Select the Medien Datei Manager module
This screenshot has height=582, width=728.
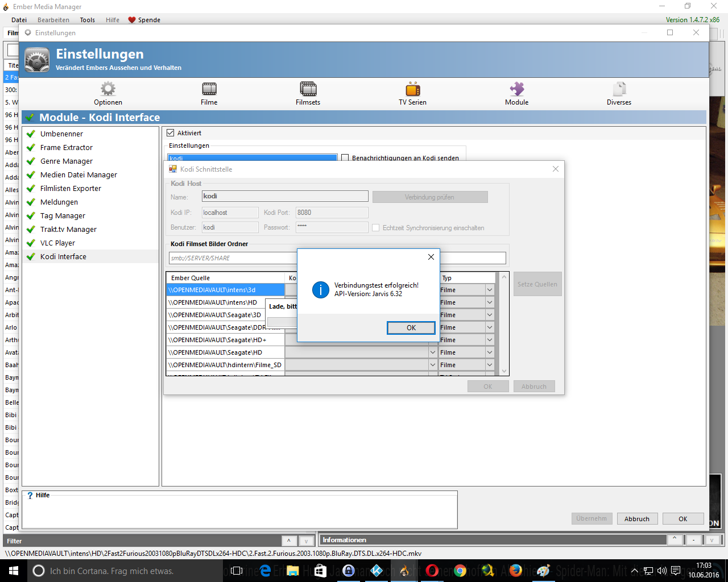point(78,174)
